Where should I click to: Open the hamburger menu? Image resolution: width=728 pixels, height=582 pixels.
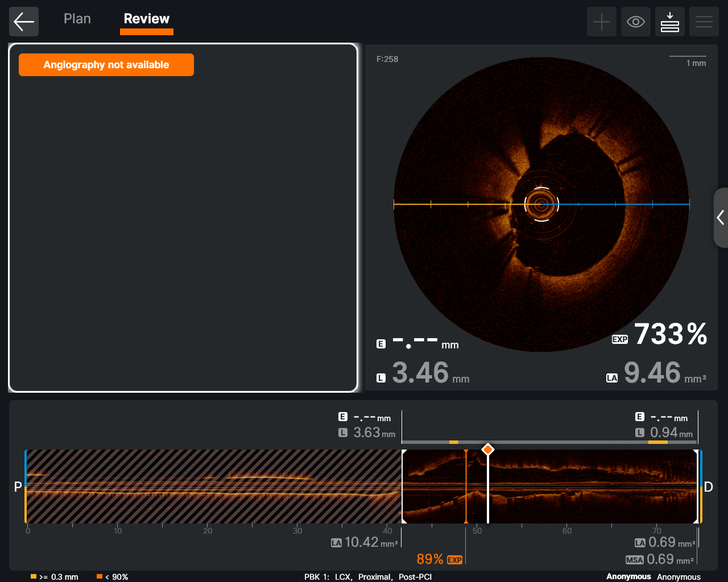pos(704,22)
